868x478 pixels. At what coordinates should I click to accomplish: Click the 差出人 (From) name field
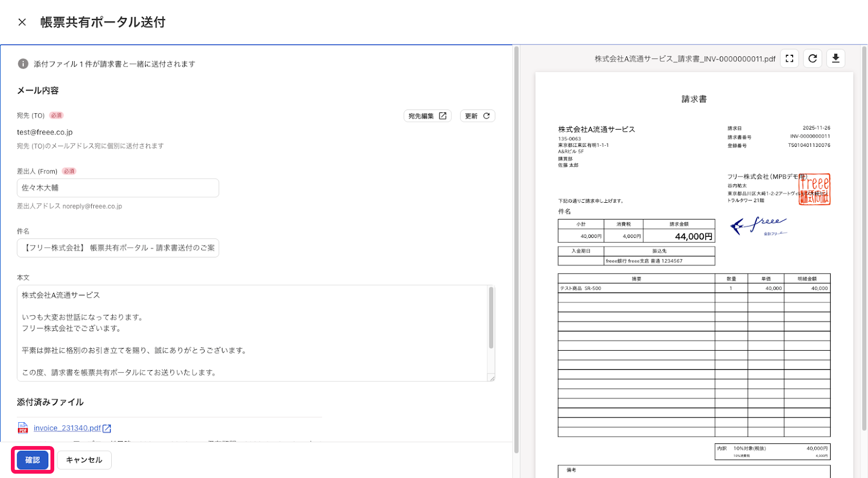click(118, 188)
